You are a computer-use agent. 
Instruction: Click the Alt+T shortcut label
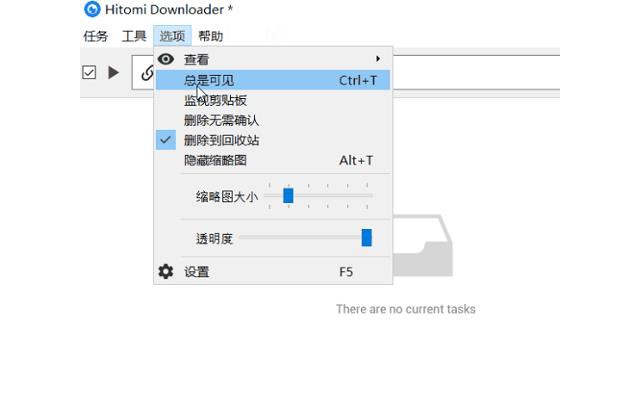click(356, 160)
